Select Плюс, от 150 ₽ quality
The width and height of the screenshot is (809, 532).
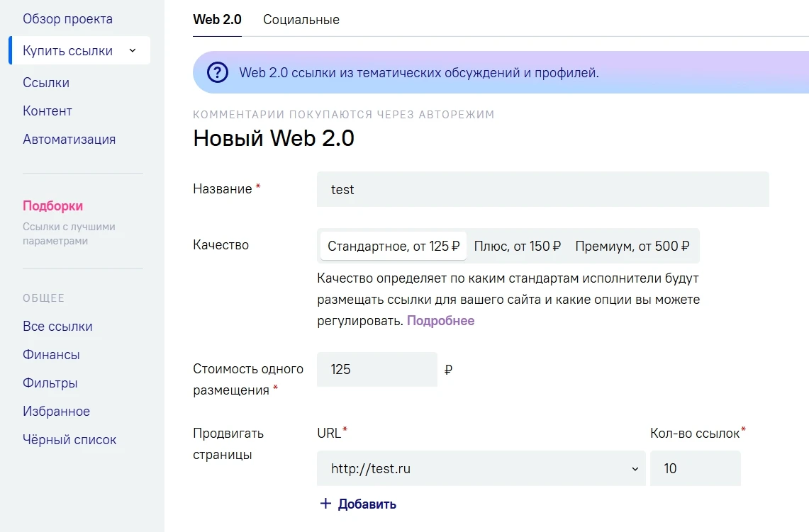(x=517, y=247)
